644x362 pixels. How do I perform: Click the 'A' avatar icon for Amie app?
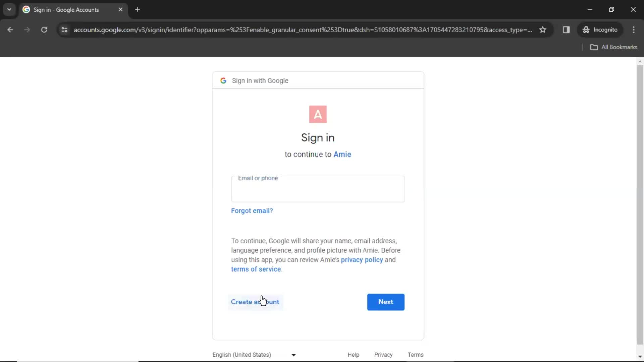click(x=318, y=115)
